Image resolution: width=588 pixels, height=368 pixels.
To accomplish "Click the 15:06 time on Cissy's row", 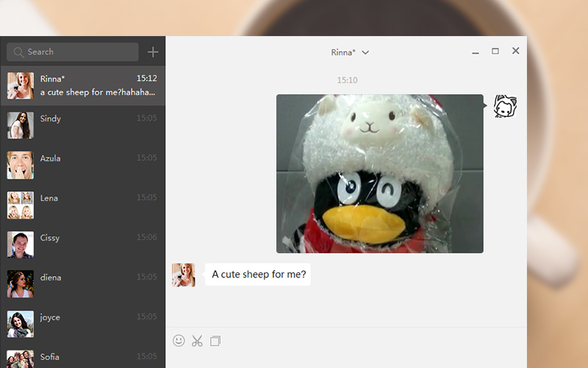I will click(146, 237).
